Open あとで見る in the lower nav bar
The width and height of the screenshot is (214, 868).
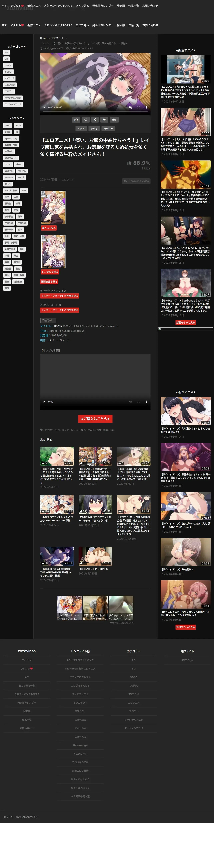pos(82,25)
